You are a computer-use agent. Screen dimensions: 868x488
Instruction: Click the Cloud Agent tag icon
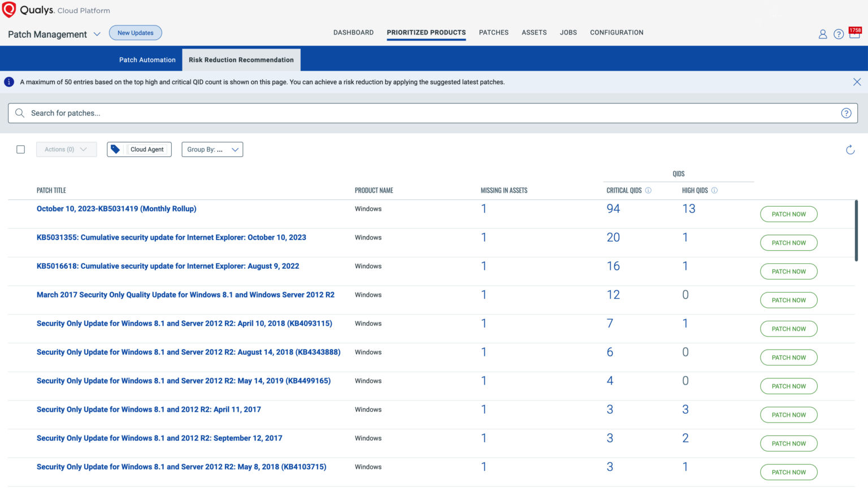(x=116, y=149)
